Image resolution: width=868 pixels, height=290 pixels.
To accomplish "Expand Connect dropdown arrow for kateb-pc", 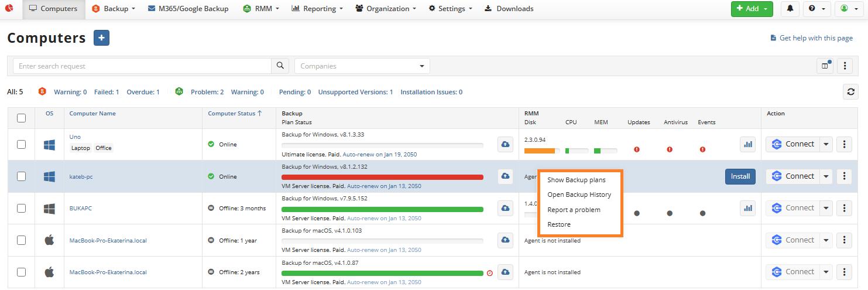I will (x=826, y=176).
